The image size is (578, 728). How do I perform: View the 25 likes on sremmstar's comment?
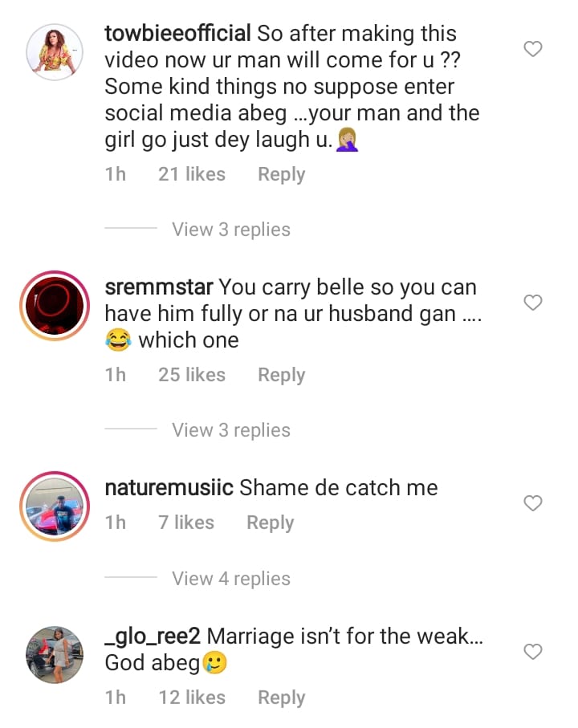click(191, 375)
